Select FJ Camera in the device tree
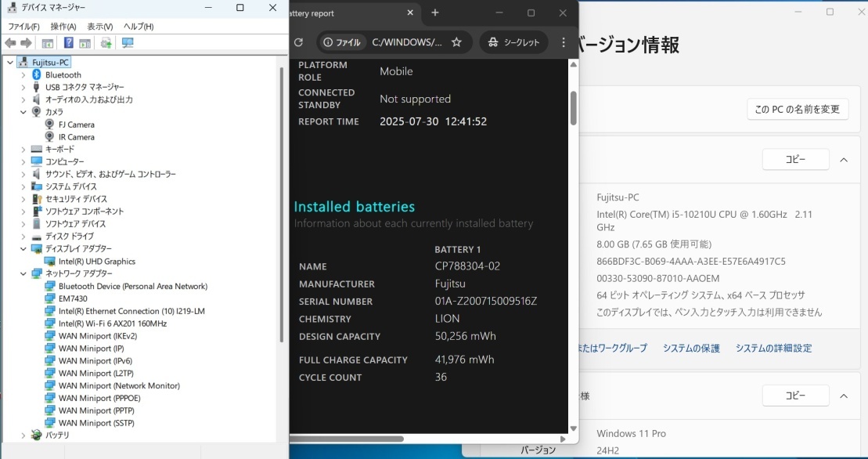Screen dimensions: 868x459 tap(77, 125)
